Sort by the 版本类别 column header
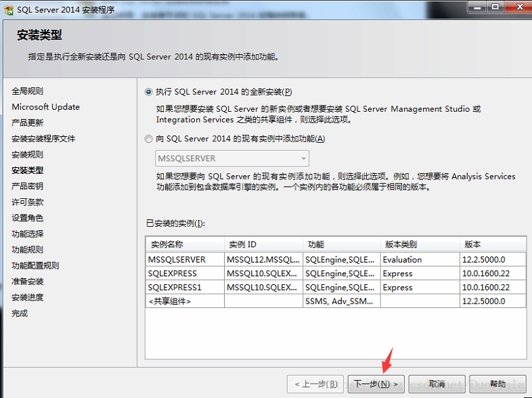The height and width of the screenshot is (398, 532). point(420,244)
